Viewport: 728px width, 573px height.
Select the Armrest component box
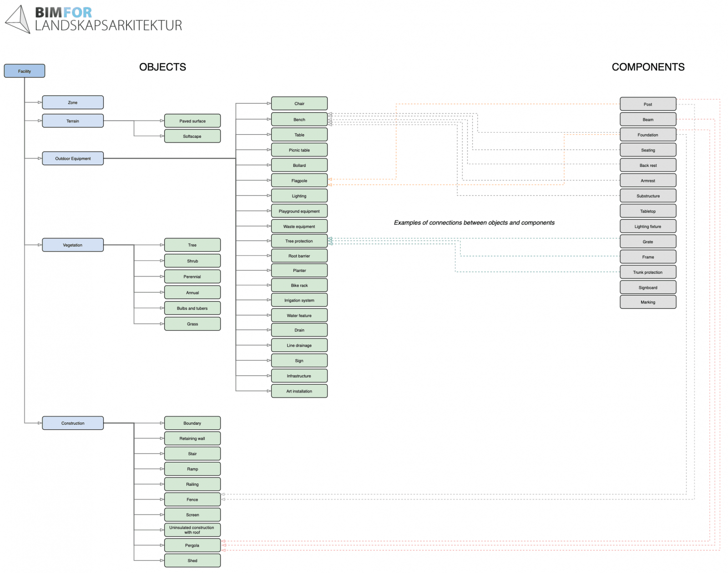point(648,181)
